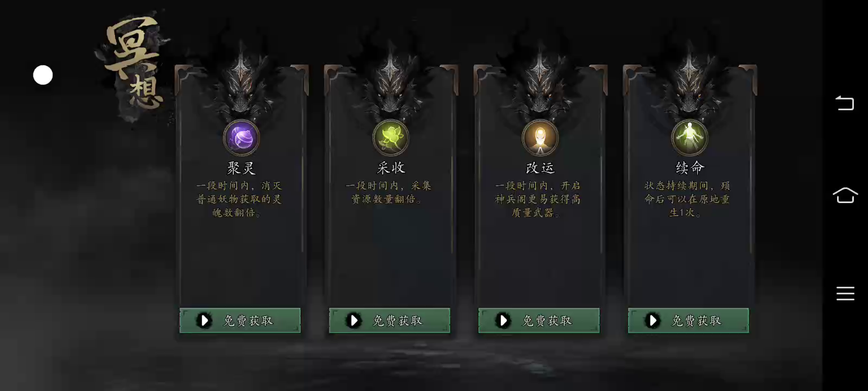Tap the play-ad icon on 聚灵 button
This screenshot has width=868, height=391.
(205, 320)
